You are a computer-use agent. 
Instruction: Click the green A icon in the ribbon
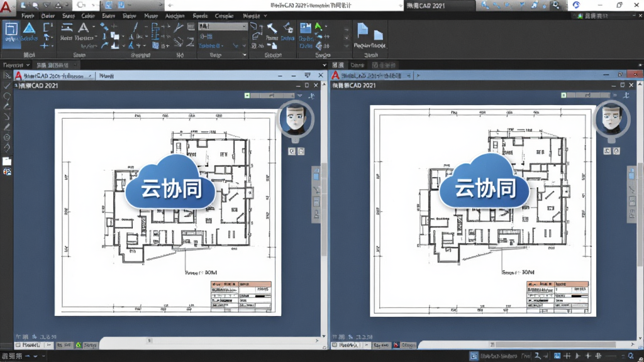[x=318, y=27]
